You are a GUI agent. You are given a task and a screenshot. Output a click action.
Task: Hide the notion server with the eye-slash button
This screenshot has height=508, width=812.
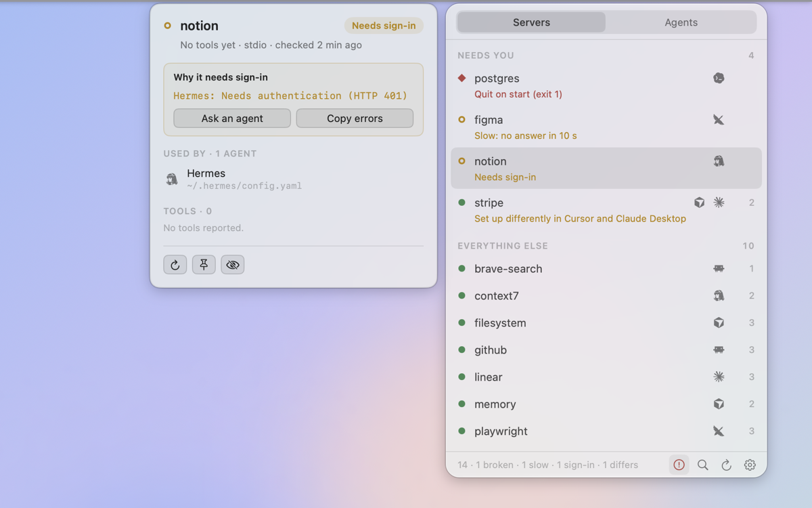point(233,265)
